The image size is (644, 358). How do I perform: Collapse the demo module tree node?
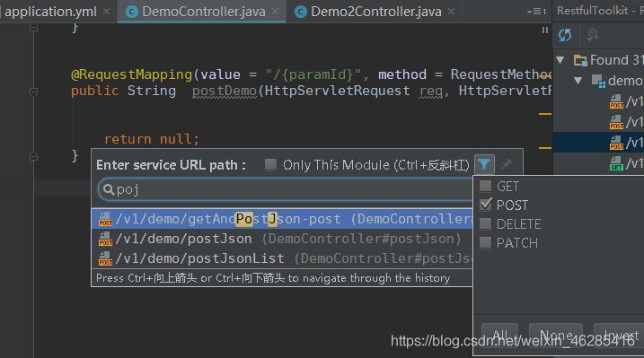point(578,81)
